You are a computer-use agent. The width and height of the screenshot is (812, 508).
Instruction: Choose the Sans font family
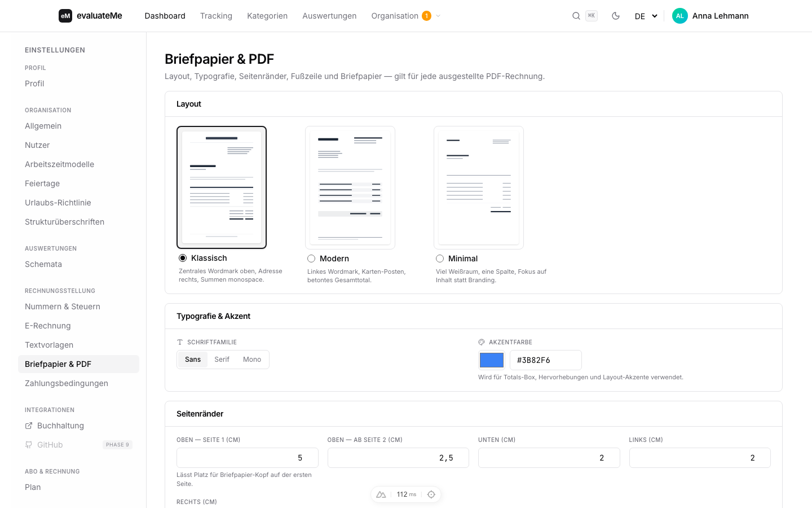193,360
